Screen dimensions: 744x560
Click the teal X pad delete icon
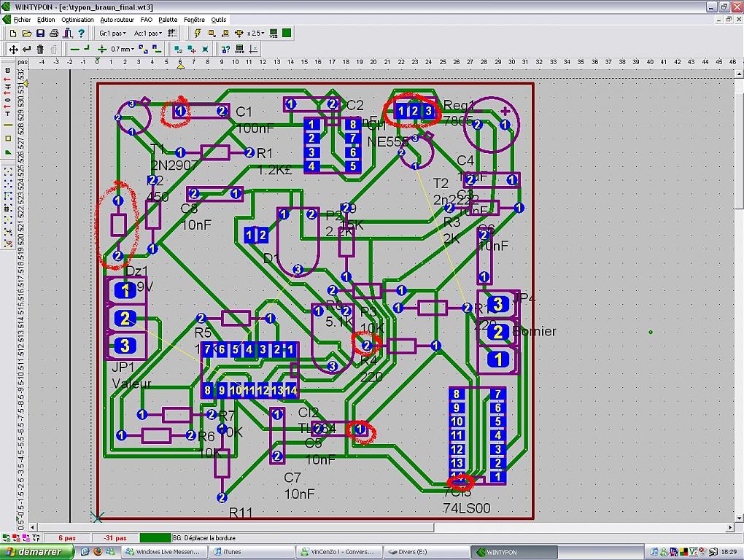[x=205, y=49]
